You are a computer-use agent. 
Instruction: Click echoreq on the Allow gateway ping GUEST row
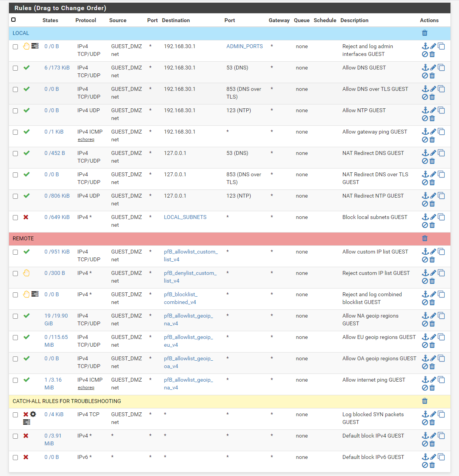[x=86, y=140]
